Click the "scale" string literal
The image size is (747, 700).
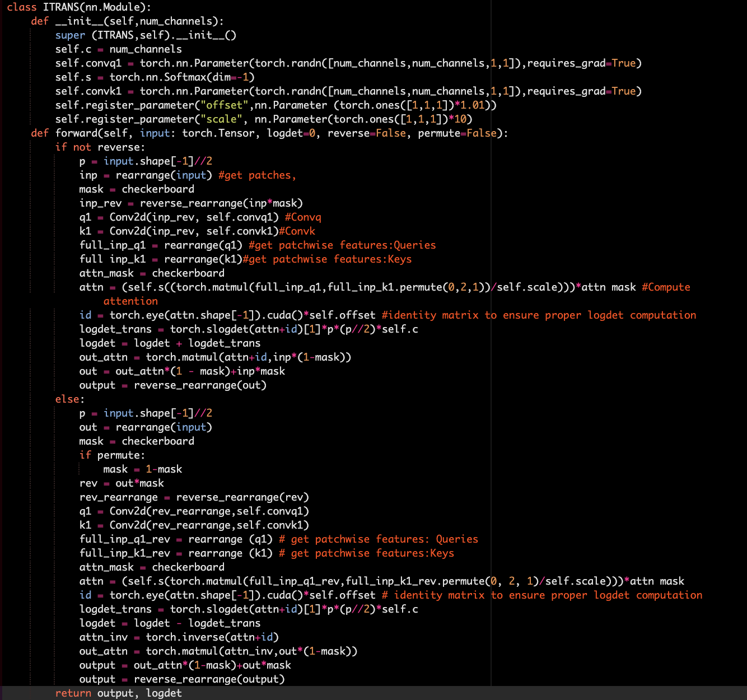[221, 119]
